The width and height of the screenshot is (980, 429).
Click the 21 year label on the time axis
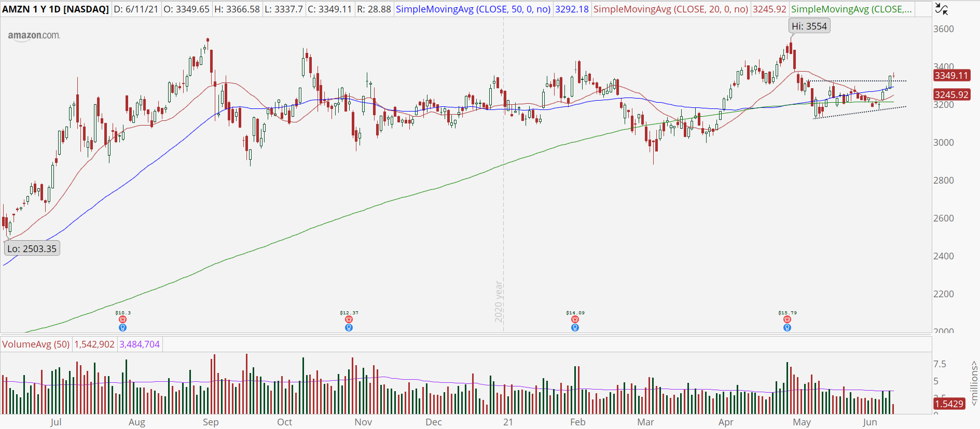click(508, 422)
